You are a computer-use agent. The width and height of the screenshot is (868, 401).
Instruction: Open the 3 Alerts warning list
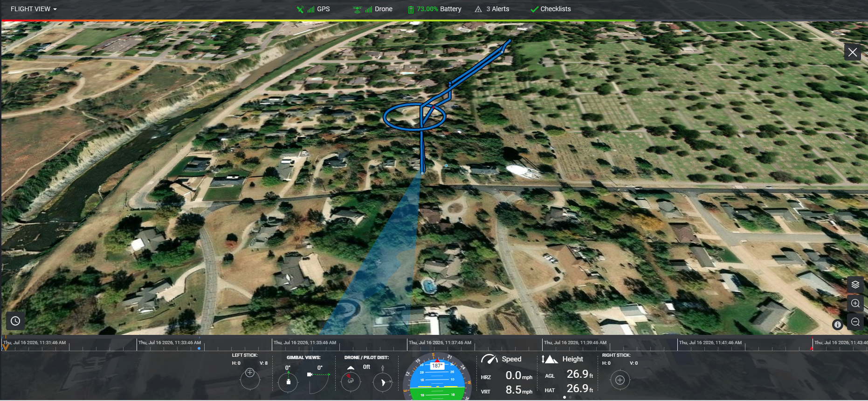492,9
